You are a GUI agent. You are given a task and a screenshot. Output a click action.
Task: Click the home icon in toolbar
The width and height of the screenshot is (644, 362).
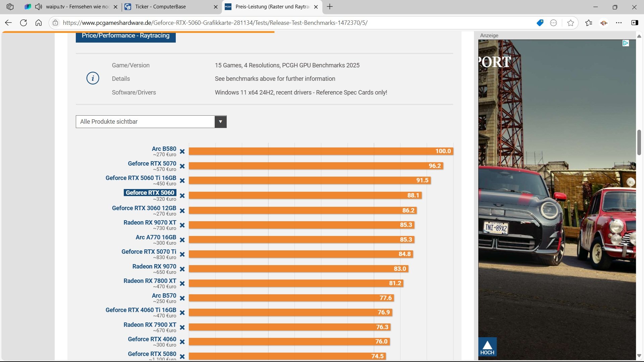tap(39, 23)
